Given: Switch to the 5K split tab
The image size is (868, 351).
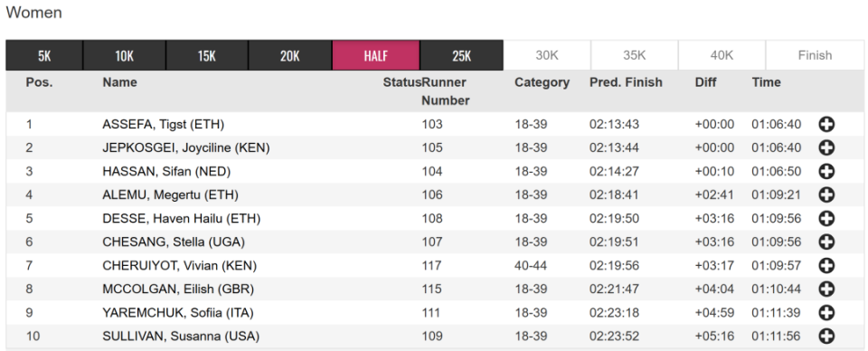Looking at the screenshot, I should (x=44, y=55).
